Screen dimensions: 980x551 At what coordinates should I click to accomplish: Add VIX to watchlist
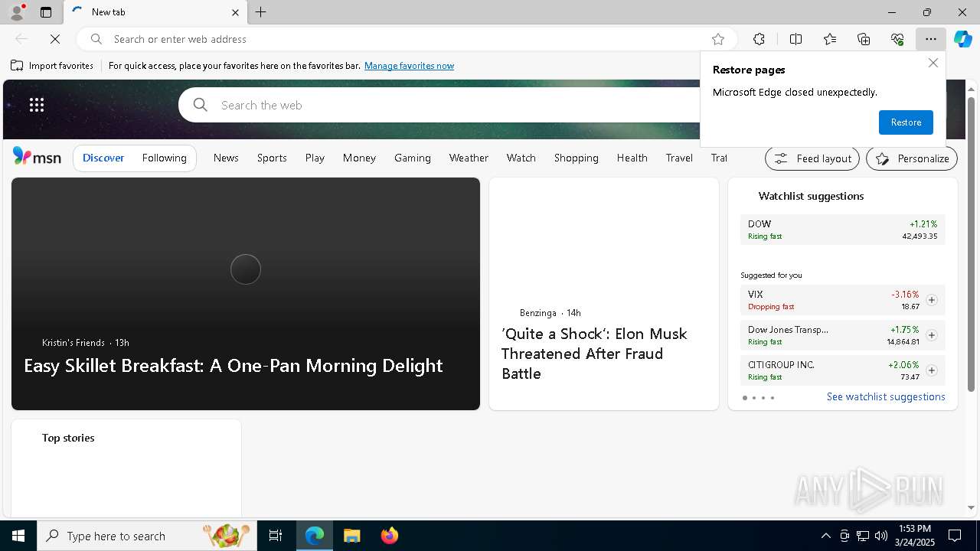932,300
